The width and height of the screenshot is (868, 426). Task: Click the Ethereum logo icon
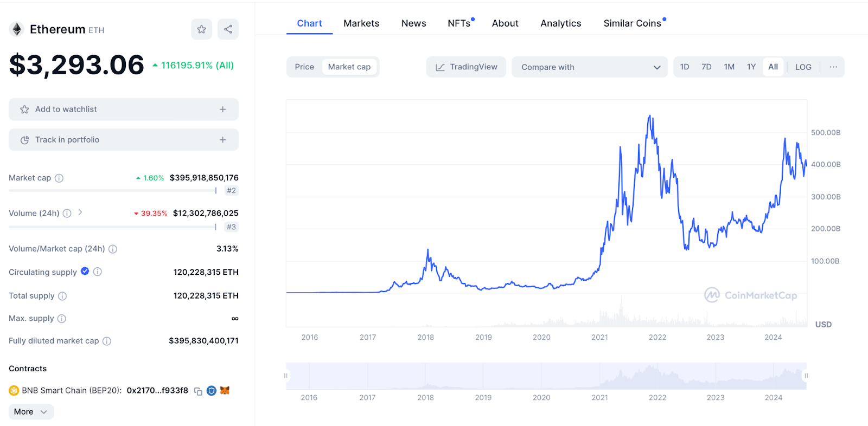(17, 29)
